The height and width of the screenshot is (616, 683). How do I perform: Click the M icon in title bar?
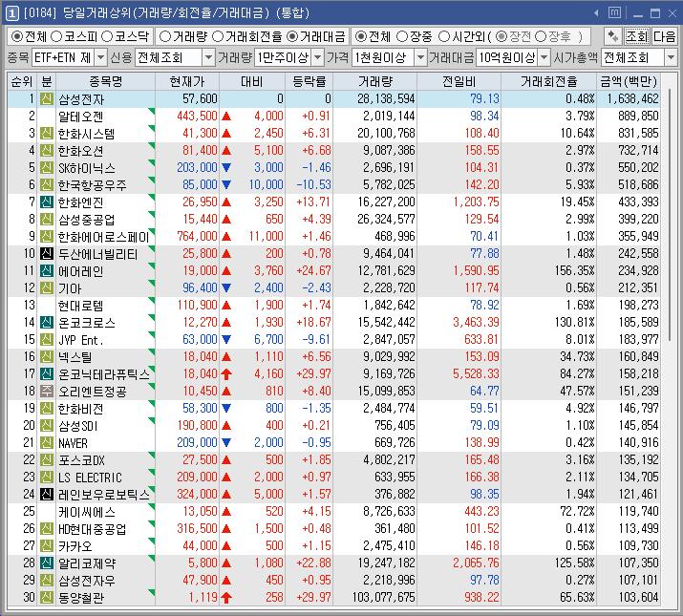[614, 13]
